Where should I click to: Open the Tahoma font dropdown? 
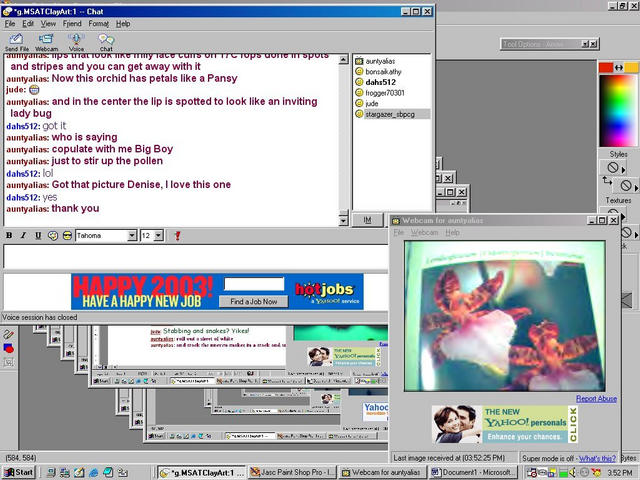click(x=131, y=236)
